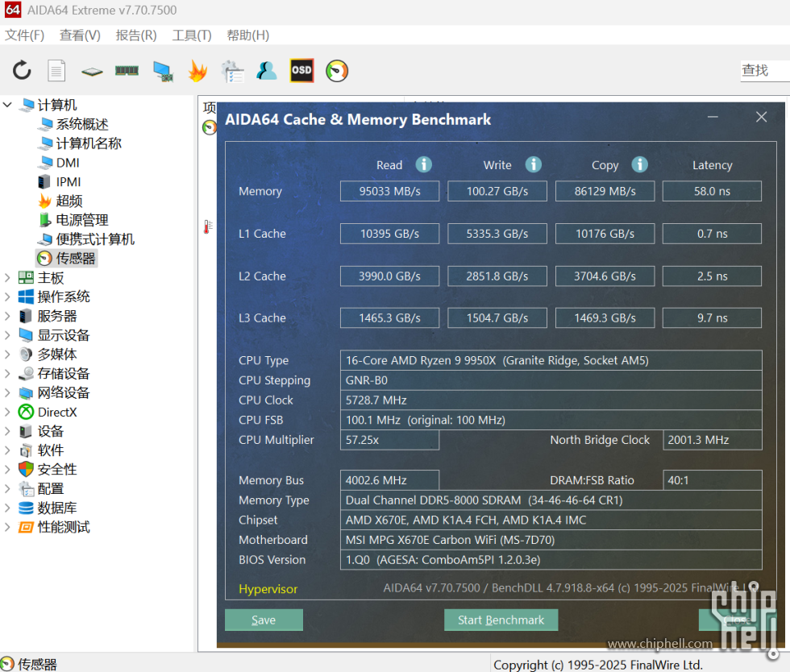The image size is (790, 672).
Task: Open the 报告(R) menu
Action: [x=136, y=35]
